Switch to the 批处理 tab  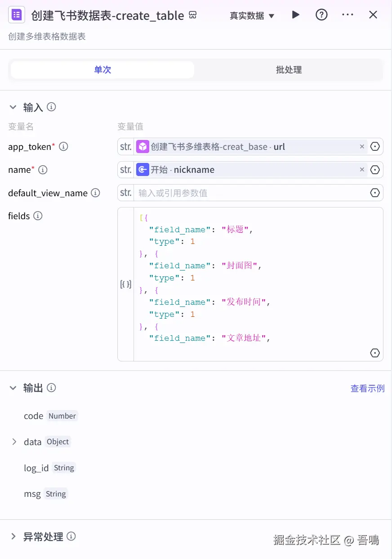click(289, 70)
